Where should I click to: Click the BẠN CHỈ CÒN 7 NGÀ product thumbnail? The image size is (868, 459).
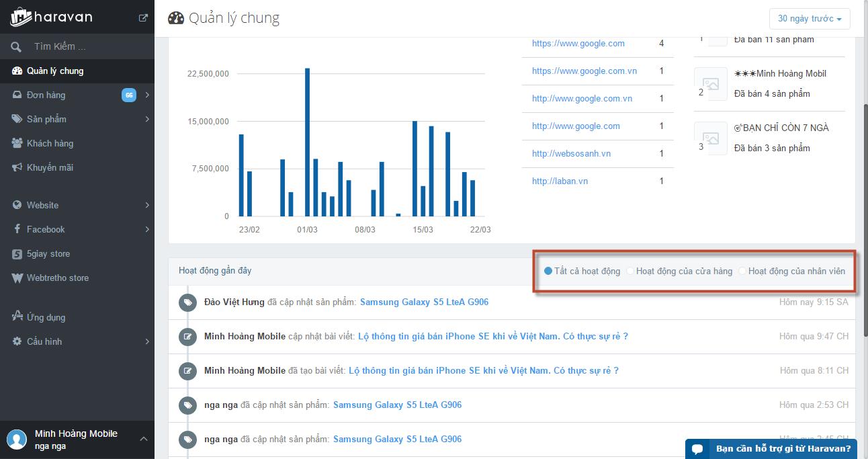click(x=711, y=138)
